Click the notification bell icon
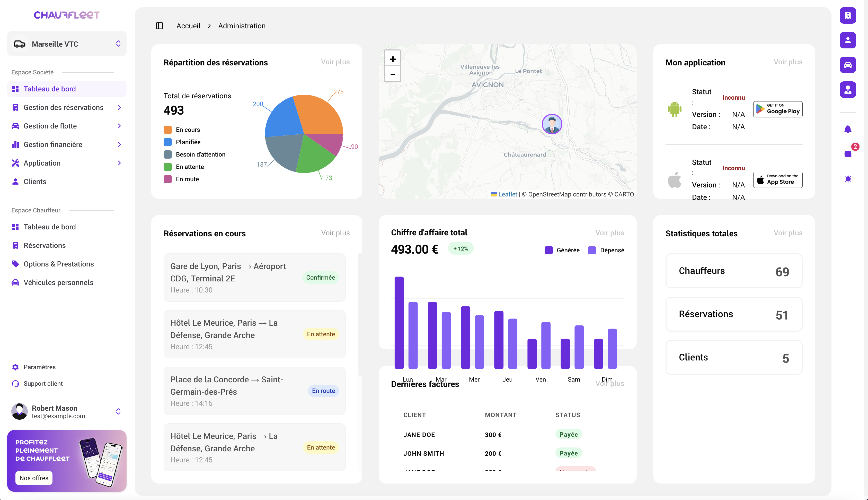 click(848, 129)
